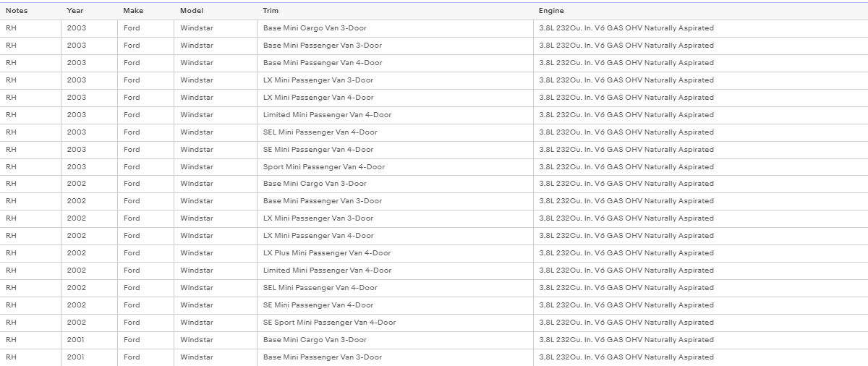Click the RH notes cell in the 2003 Limited row
The image size is (868, 366).
click(x=30, y=115)
